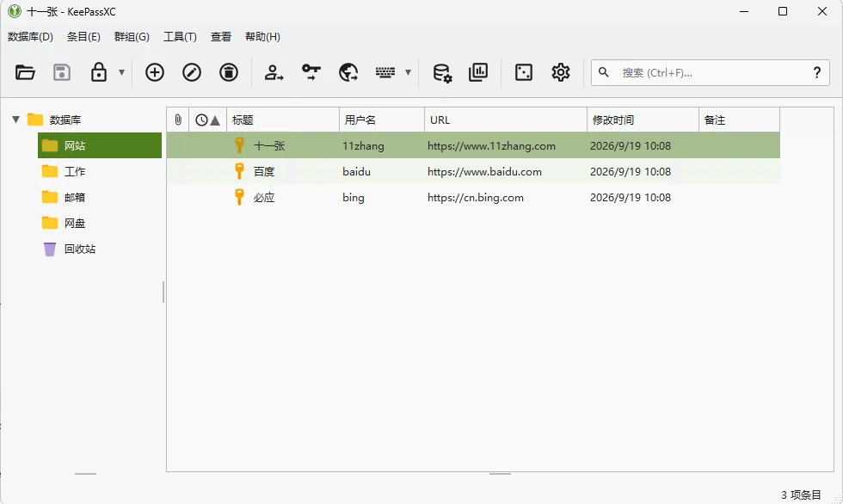Image resolution: width=843 pixels, height=504 pixels.
Task: Click the KeePassXC title bar app icon
Action: [15, 11]
